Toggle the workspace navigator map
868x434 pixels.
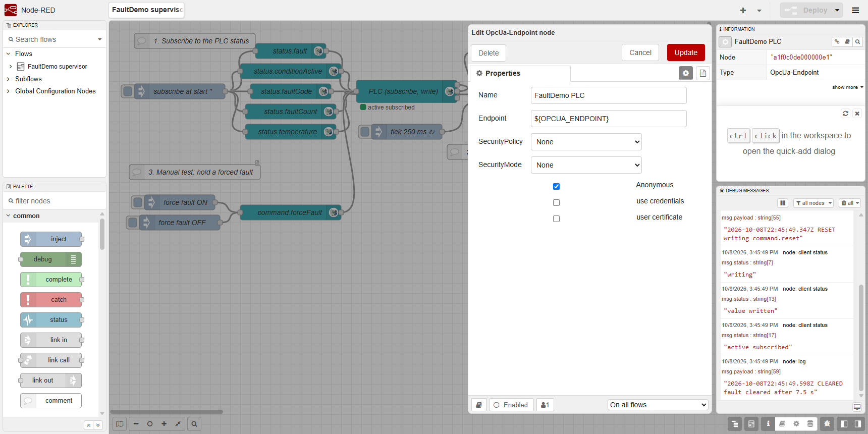tap(120, 424)
